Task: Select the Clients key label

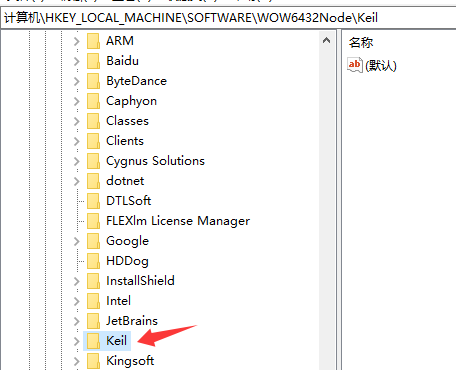Action: tap(125, 141)
